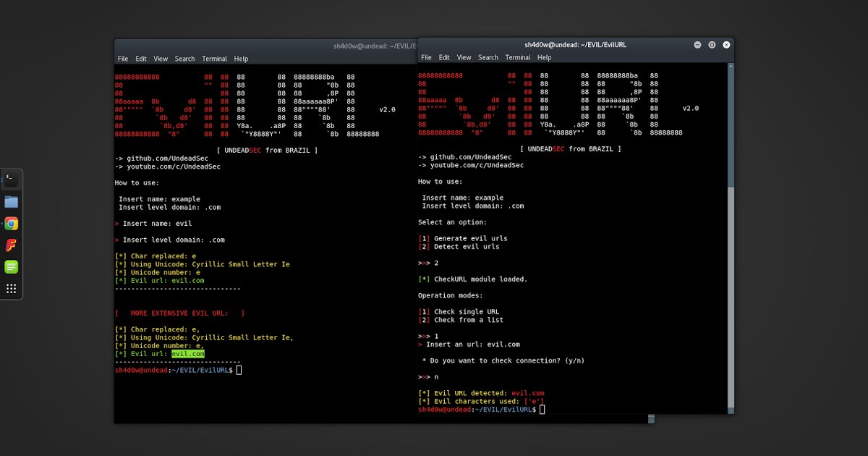
Task: Minimize the EvilURL terminal window
Action: 697,44
